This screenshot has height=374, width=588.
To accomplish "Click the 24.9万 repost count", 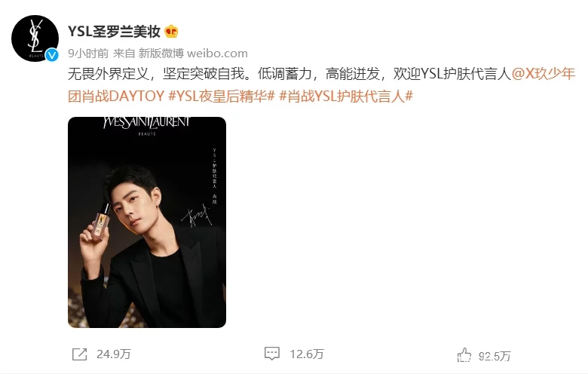I will pos(114,354).
